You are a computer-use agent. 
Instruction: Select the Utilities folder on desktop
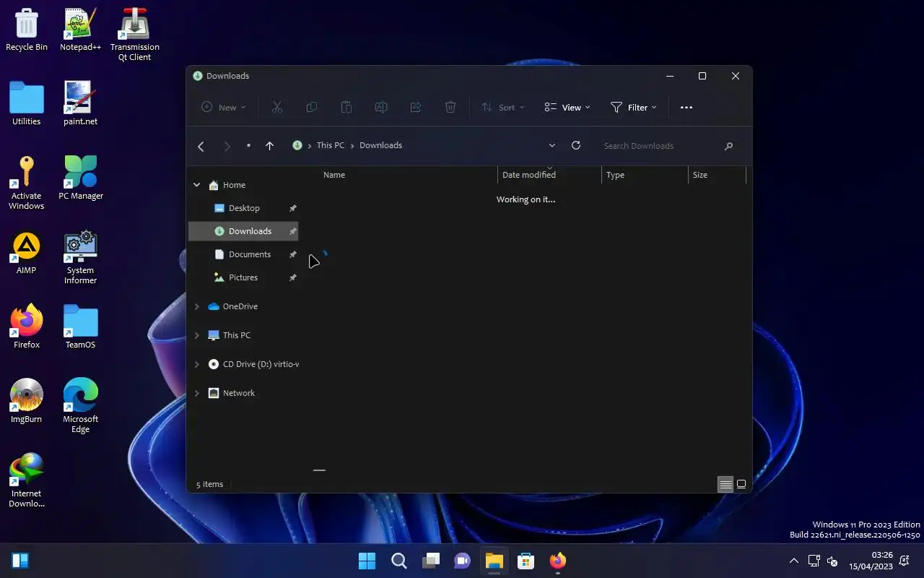[x=27, y=104]
